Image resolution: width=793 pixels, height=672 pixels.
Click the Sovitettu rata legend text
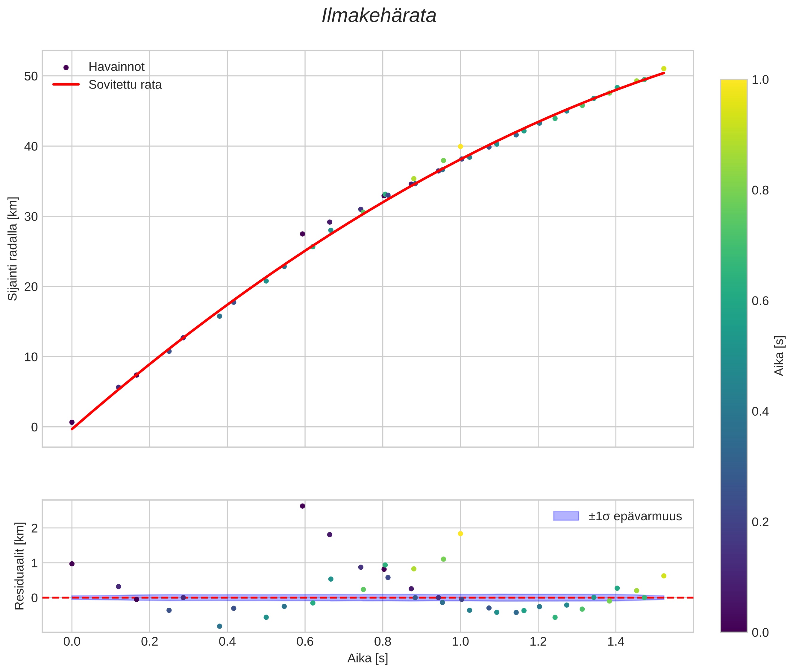pyautogui.click(x=125, y=85)
